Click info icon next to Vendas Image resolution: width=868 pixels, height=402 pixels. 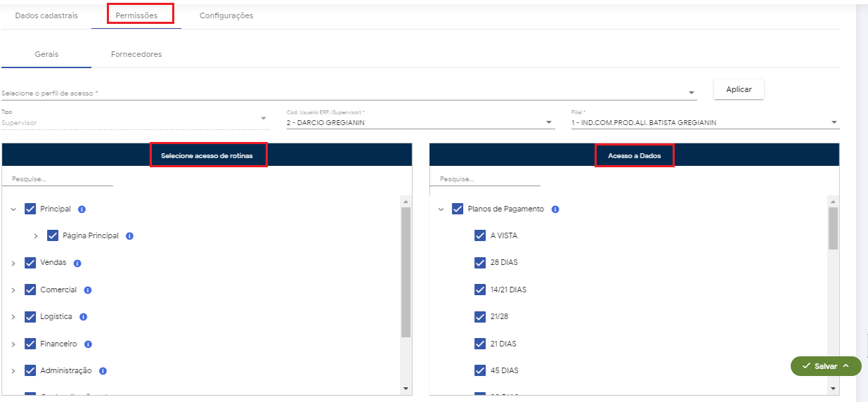pos(77,263)
